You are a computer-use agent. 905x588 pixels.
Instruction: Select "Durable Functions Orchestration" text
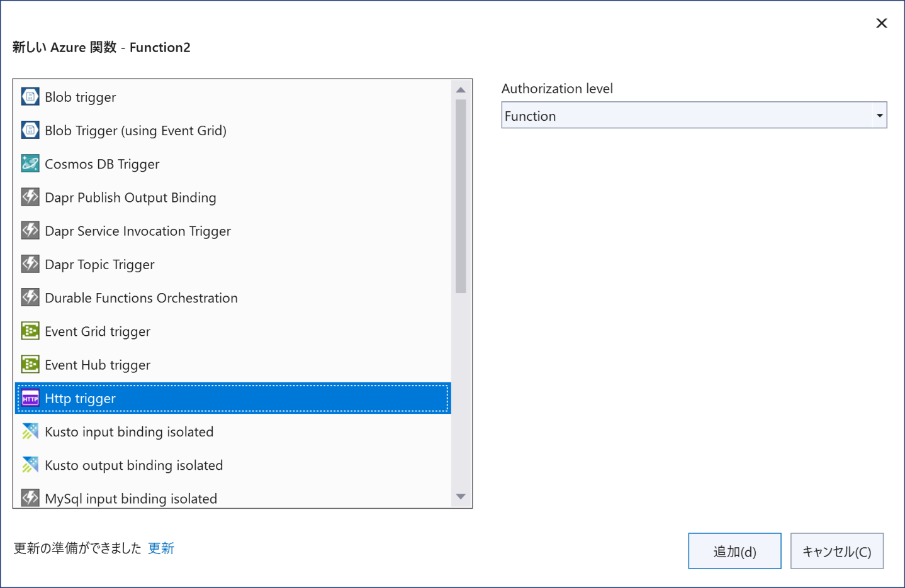pyautogui.click(x=141, y=298)
